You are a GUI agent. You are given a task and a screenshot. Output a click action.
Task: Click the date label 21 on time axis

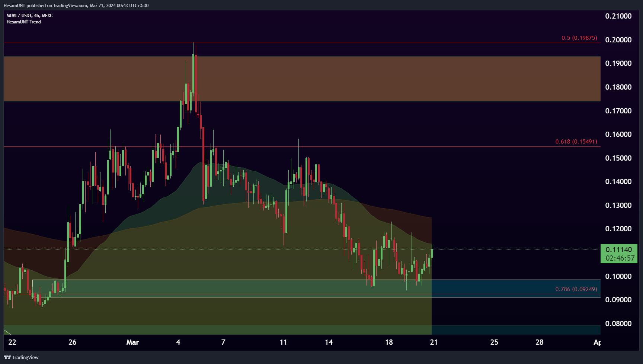[x=434, y=342]
